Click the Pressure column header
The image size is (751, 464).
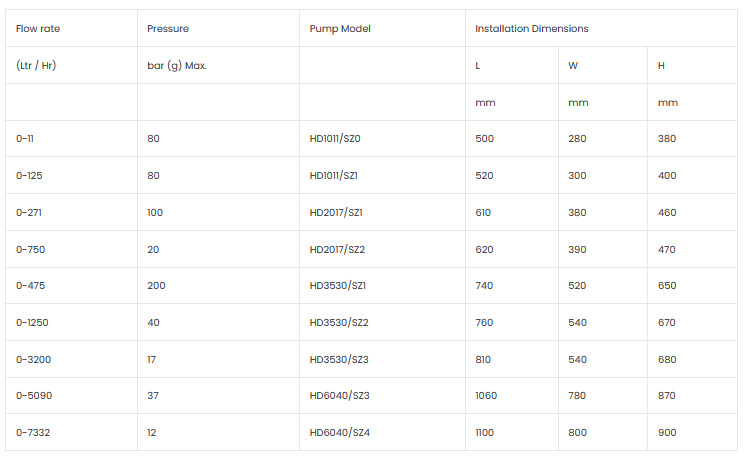[168, 29]
